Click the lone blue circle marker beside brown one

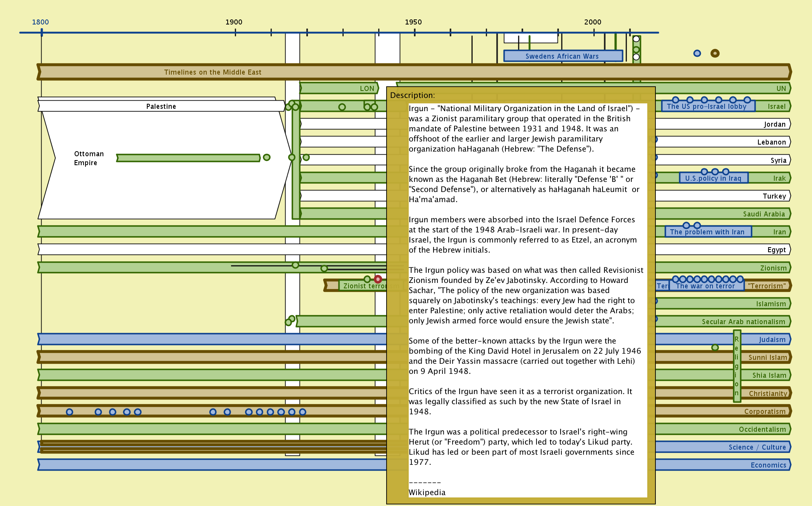[697, 53]
